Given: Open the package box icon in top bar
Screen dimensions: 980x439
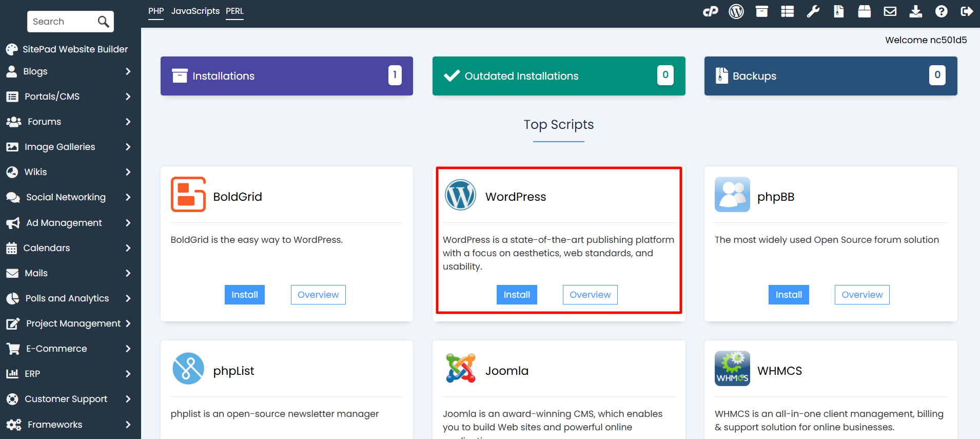Looking at the screenshot, I should point(865,11).
